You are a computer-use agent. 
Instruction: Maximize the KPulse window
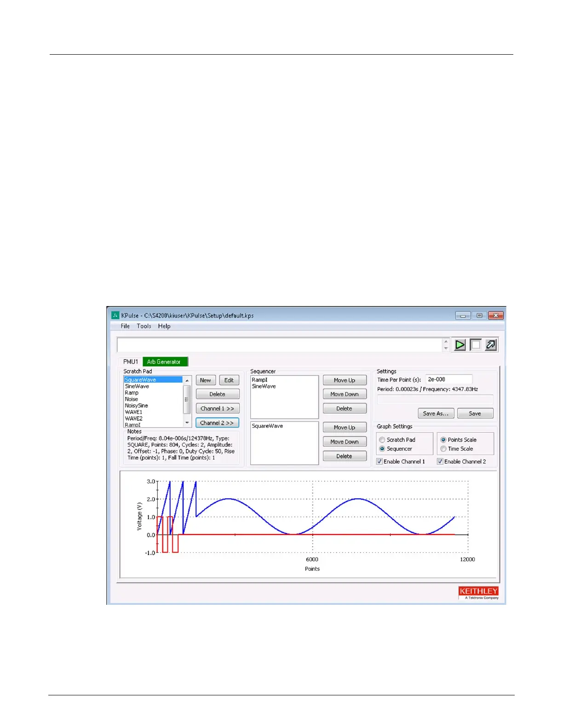pos(479,316)
